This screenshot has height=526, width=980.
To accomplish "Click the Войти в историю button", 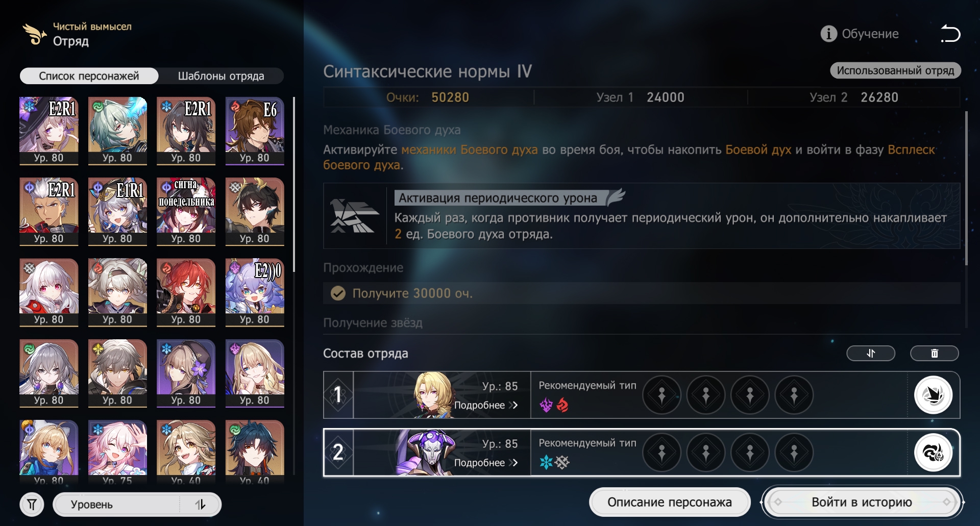I will 862,502.
